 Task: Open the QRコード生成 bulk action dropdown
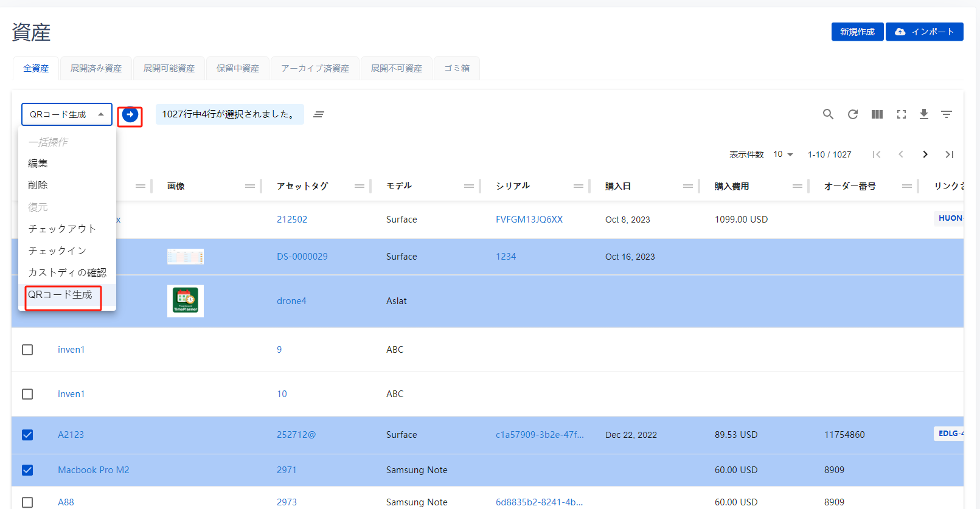pyautogui.click(x=67, y=114)
